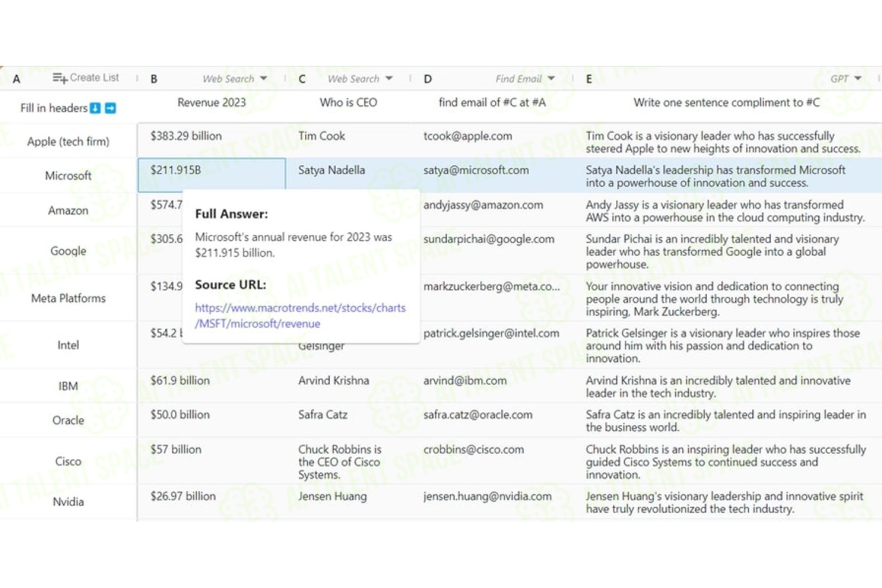Click the $50.0 billion revenue cell
Image resolution: width=882 pixels, height=588 pixels.
[x=212, y=420]
